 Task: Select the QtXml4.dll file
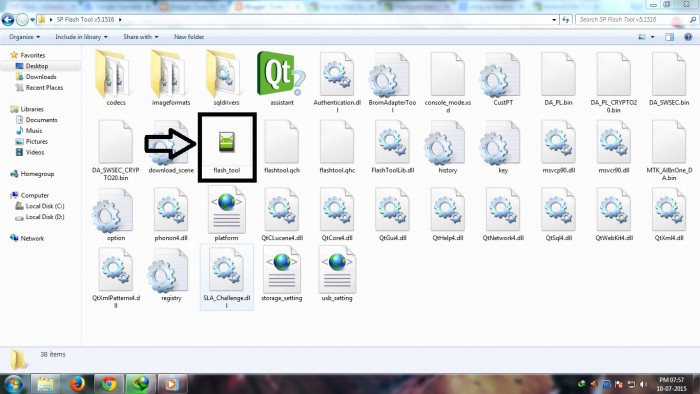(669, 215)
